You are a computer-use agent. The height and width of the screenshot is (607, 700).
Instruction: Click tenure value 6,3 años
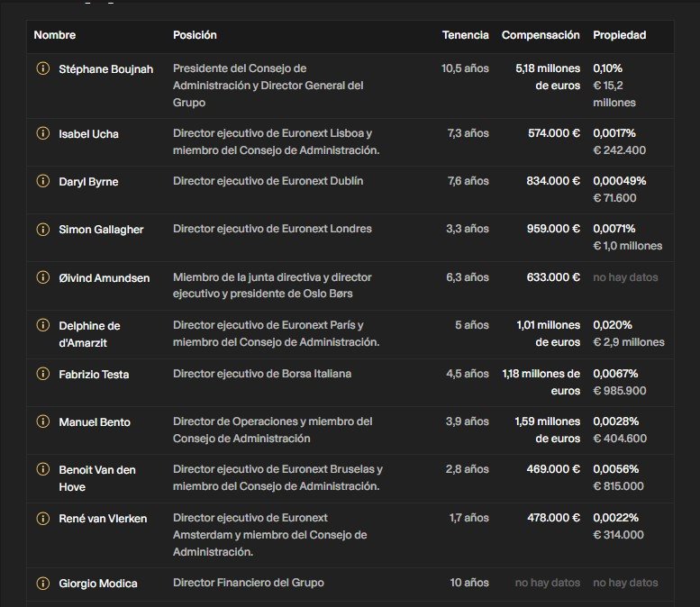click(x=468, y=277)
